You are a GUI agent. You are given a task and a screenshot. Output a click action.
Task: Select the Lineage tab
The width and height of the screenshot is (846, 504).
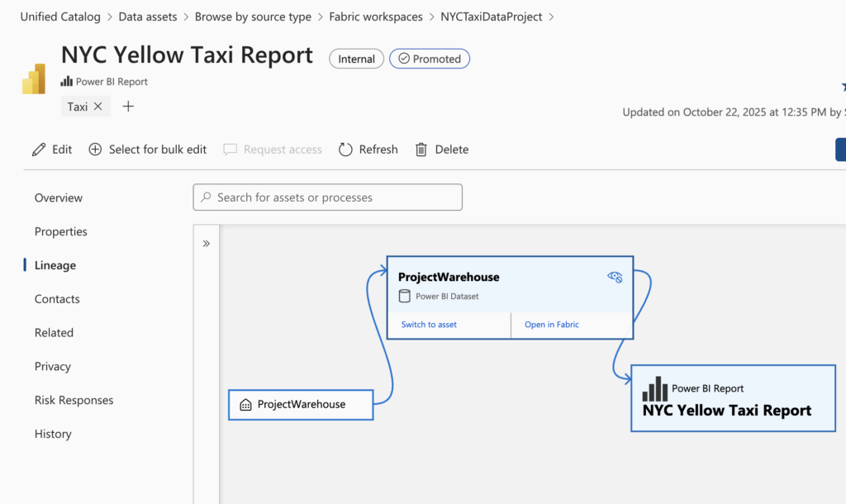point(55,265)
